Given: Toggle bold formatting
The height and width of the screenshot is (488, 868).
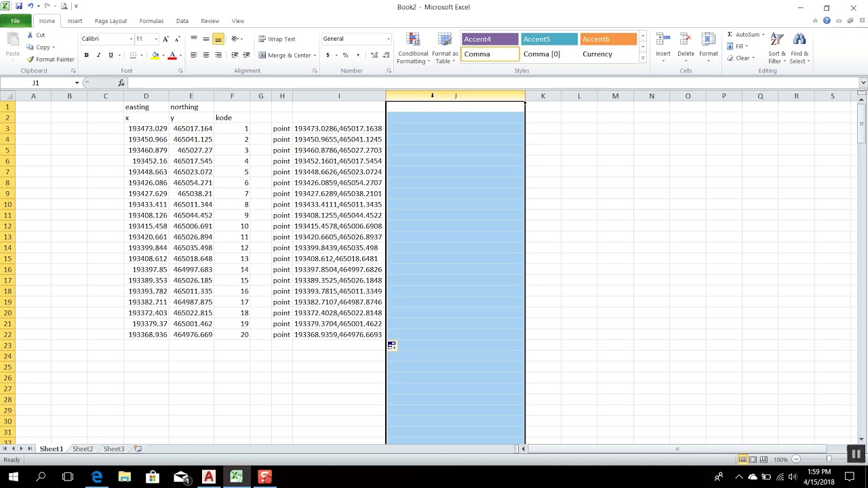Looking at the screenshot, I should click(x=86, y=55).
